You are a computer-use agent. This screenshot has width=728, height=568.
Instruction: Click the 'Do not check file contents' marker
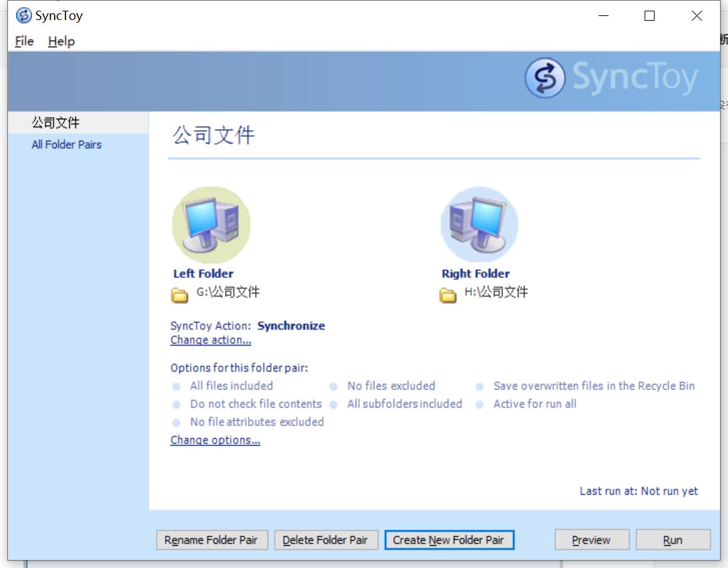(175, 404)
